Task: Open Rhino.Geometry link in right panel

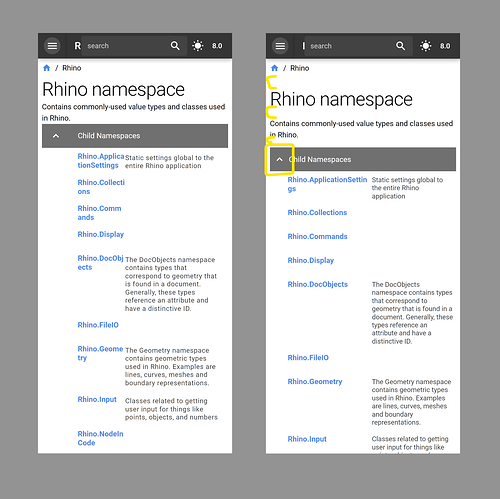Action: [x=315, y=382]
